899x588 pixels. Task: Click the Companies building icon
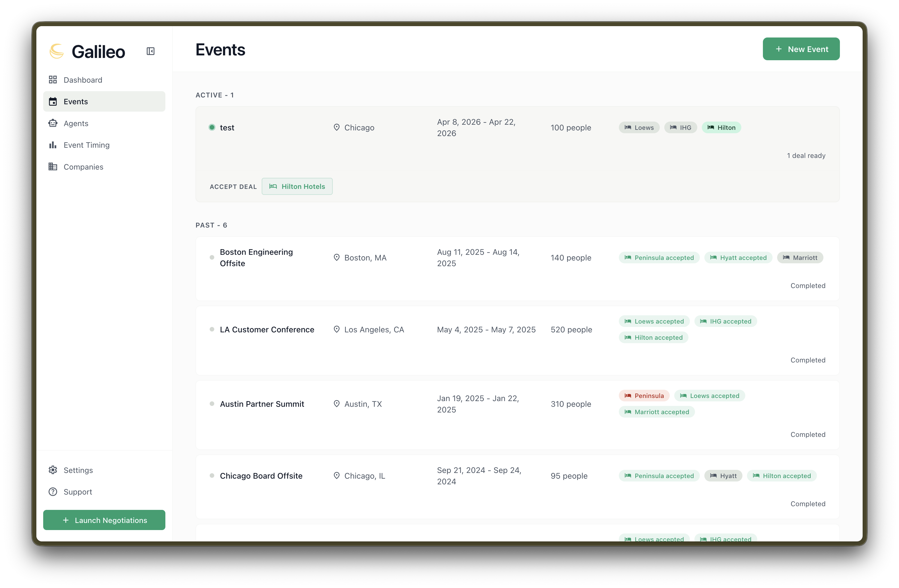tap(53, 166)
